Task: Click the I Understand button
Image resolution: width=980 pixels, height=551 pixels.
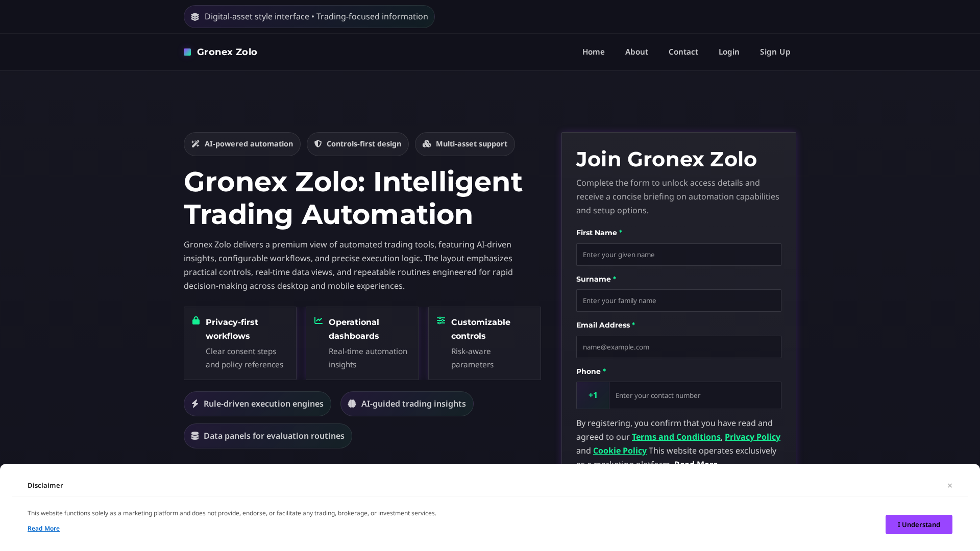Action: [919, 524]
